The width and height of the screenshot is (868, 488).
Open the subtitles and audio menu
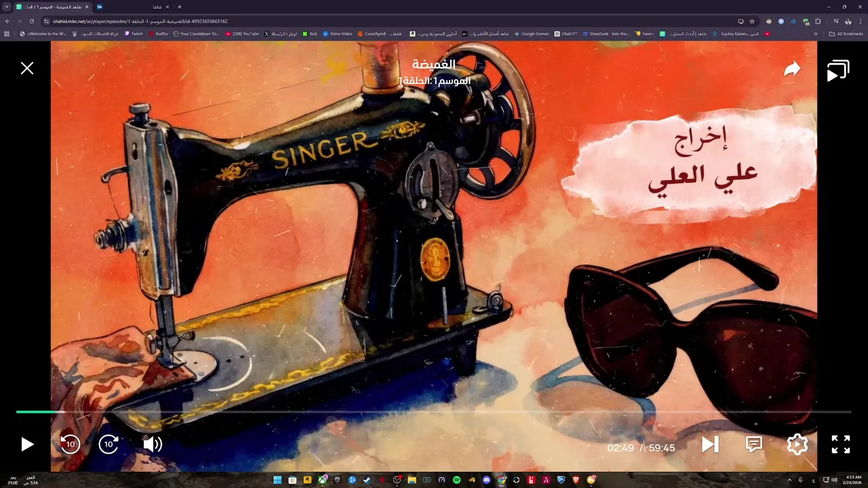pos(754,444)
